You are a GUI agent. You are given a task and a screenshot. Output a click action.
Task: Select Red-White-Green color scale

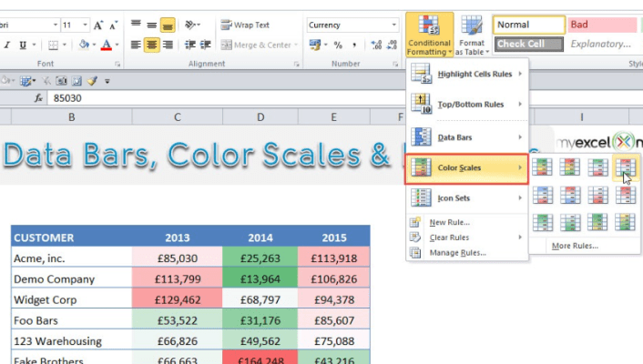pos(625,167)
